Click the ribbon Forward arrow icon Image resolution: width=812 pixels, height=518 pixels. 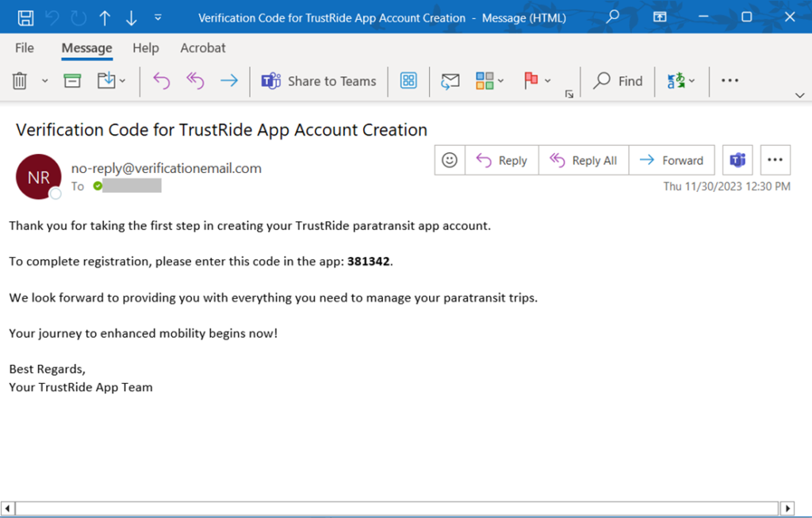click(229, 80)
